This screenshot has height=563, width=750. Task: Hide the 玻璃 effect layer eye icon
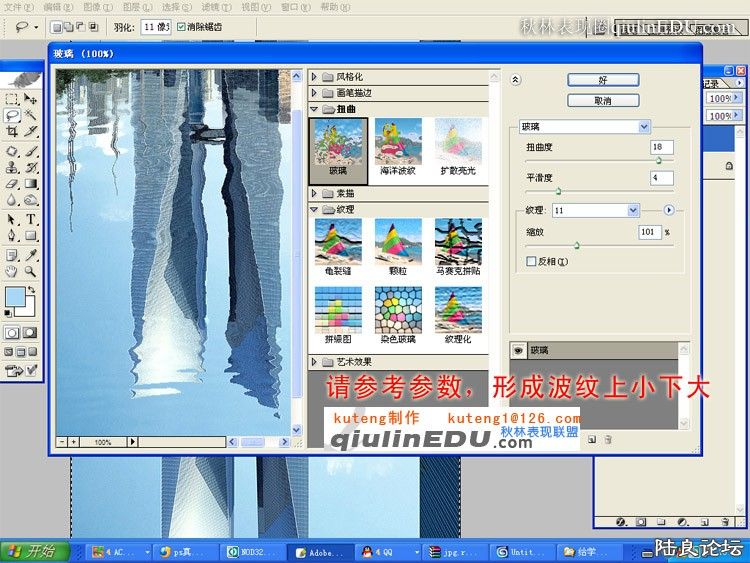(518, 350)
